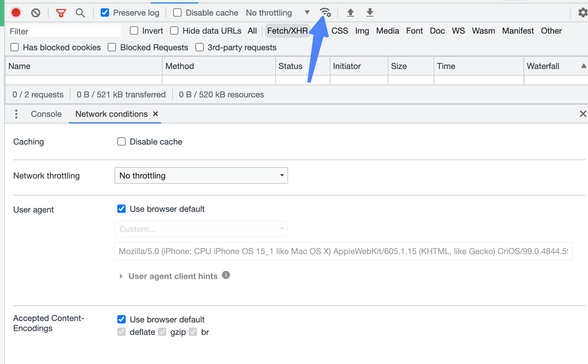The image size is (588, 364).
Task: Open the toolbar No throttling dropdown
Action: [277, 13]
